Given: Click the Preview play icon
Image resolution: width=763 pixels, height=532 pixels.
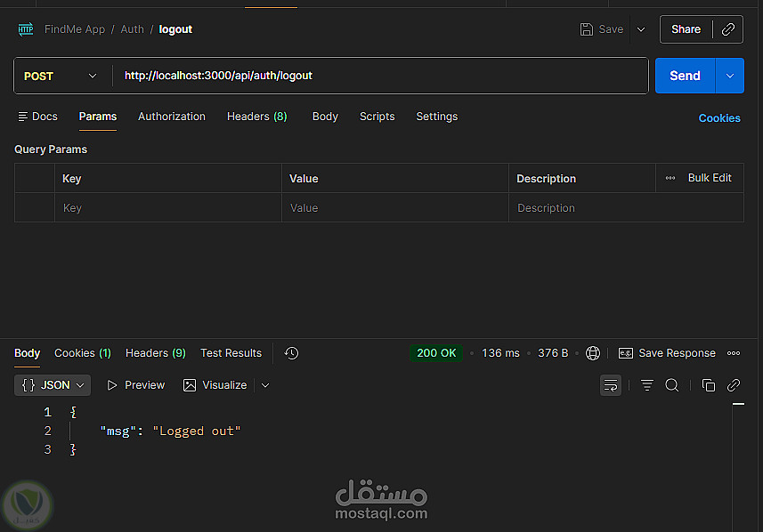Looking at the screenshot, I should tap(112, 385).
